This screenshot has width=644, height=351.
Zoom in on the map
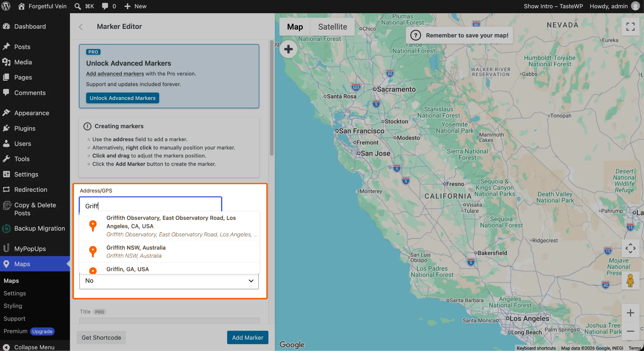point(630,313)
